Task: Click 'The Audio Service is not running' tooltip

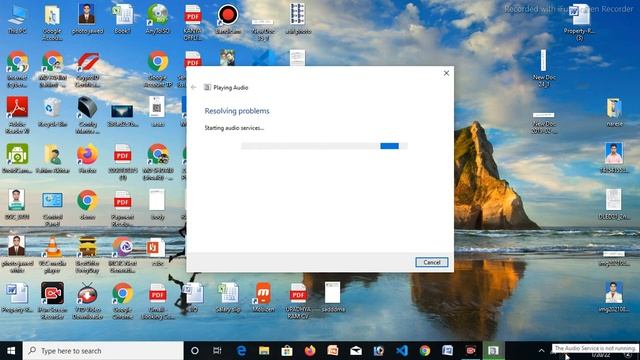Action: coord(595,348)
